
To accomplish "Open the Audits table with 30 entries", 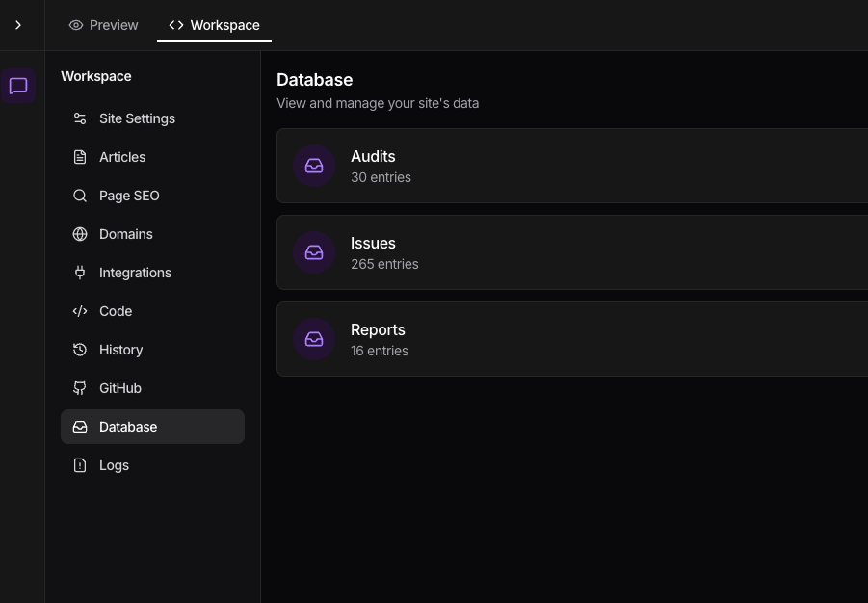I will pyautogui.click(x=572, y=166).
